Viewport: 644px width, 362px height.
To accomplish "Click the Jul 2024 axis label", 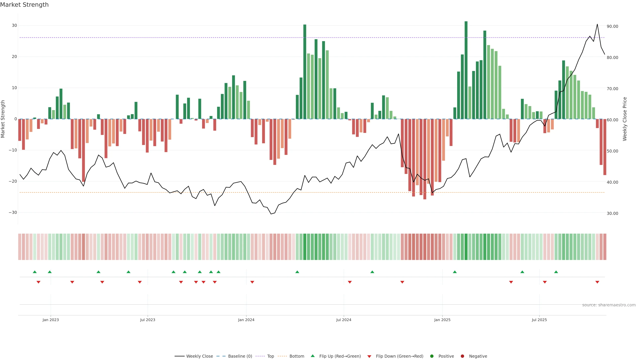I will click(x=343, y=320).
